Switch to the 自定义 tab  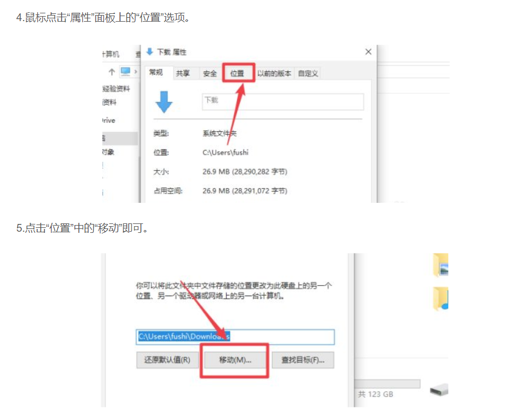(x=308, y=73)
